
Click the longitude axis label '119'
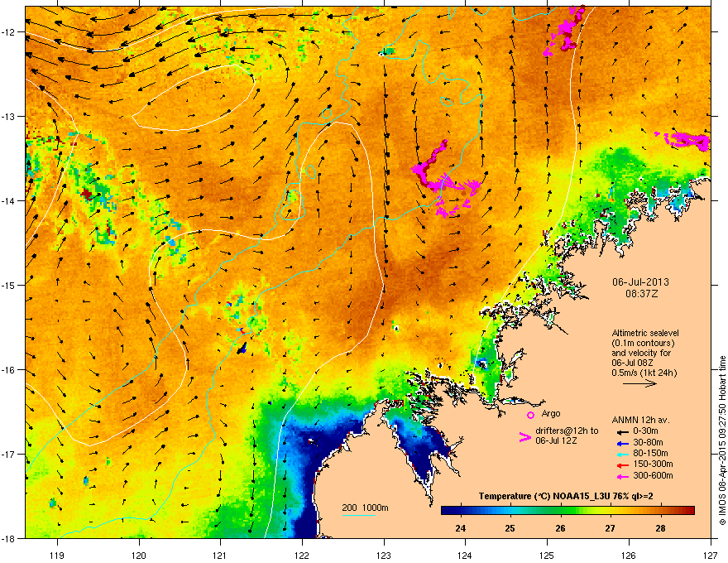[57, 555]
